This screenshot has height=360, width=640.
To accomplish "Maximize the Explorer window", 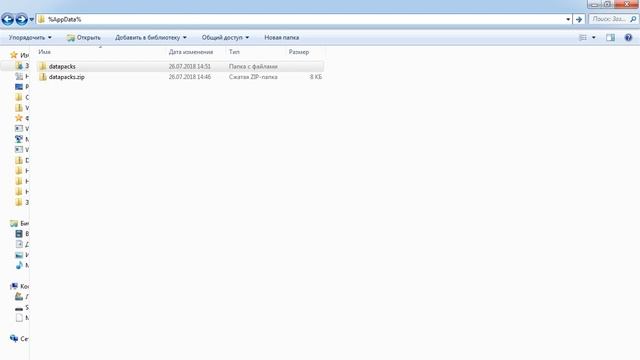I will pos(607,4).
